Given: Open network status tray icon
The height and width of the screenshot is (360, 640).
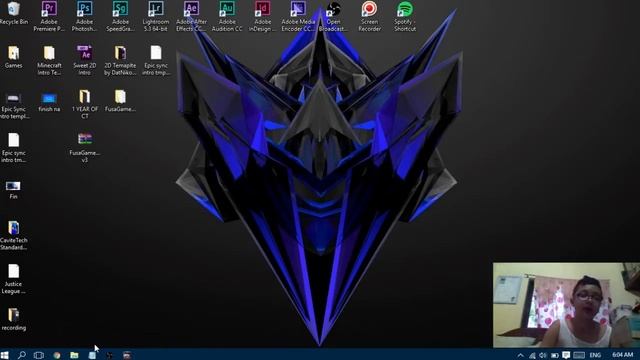Looking at the screenshot, I should click(532, 356).
